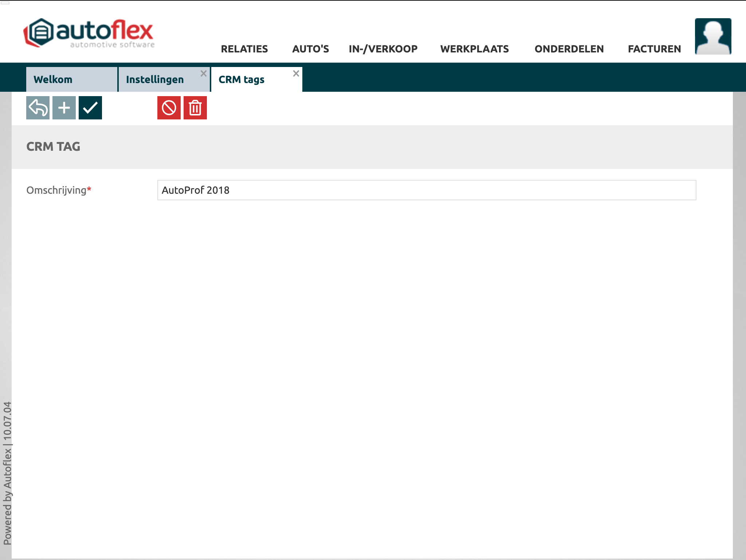746x560 pixels.
Task: Click the Autoflex logo
Action: pos(89,33)
